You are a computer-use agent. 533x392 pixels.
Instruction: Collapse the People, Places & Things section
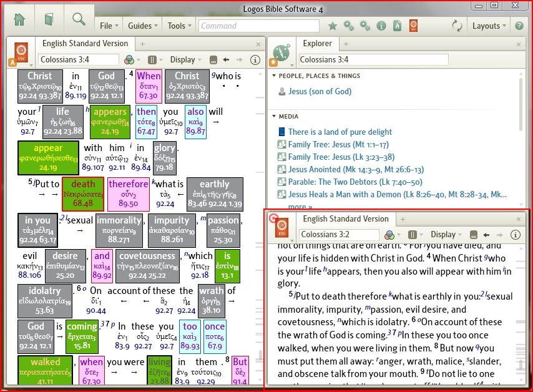click(x=274, y=76)
